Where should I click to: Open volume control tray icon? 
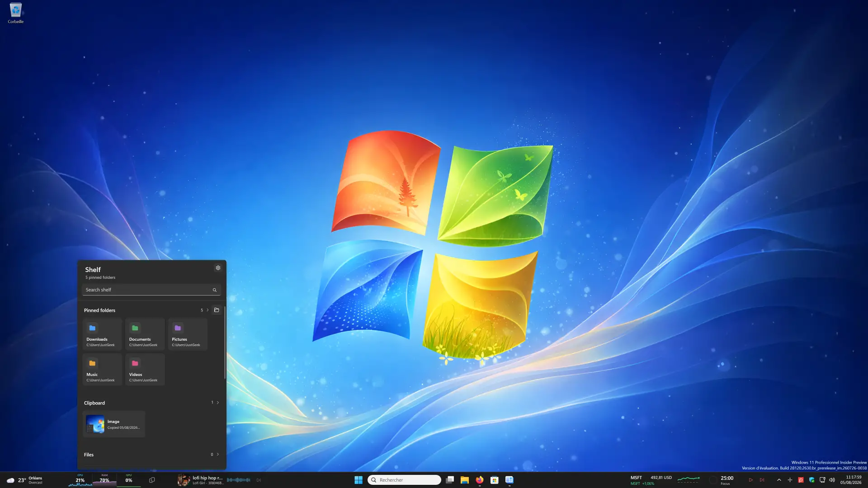[832, 480]
